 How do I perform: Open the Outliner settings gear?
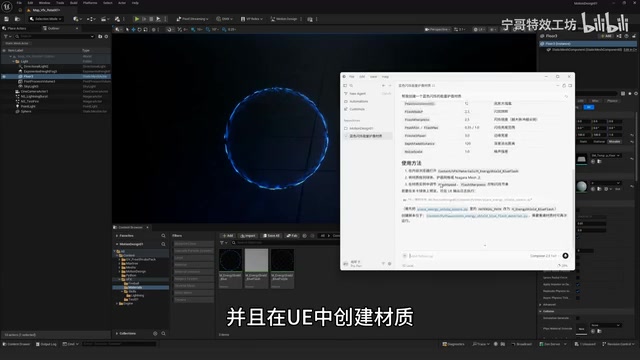tap(106, 36)
